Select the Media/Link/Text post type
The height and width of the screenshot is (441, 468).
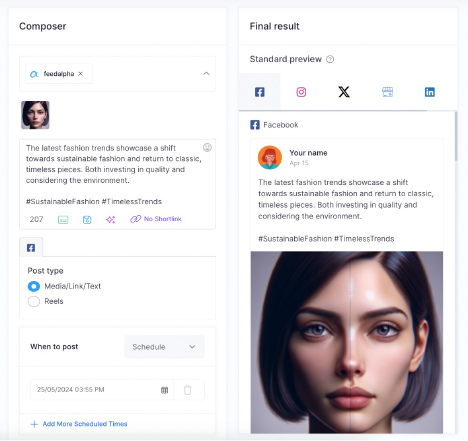point(34,286)
